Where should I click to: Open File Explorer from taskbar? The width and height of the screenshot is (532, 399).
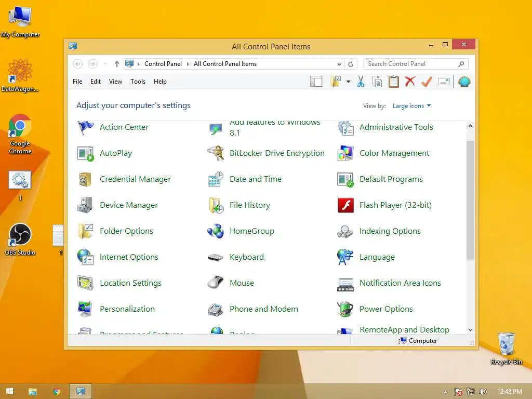33,392
